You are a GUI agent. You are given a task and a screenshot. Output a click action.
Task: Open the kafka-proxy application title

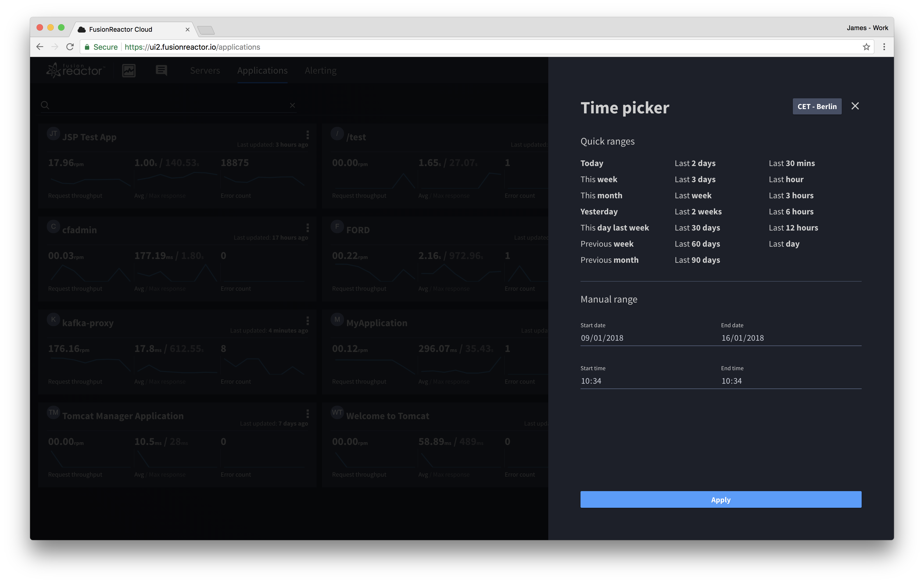(88, 323)
